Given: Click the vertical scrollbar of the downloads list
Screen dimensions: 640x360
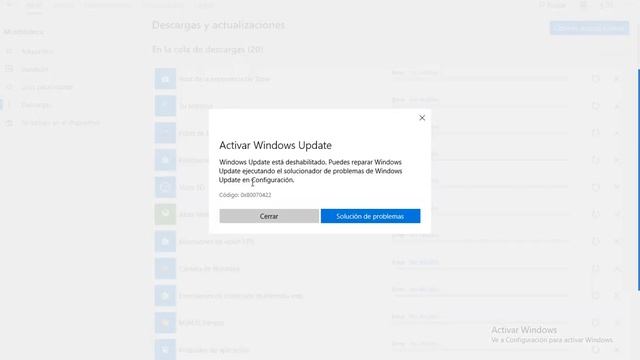Looking at the screenshot, I should pyautogui.click(x=638, y=180).
